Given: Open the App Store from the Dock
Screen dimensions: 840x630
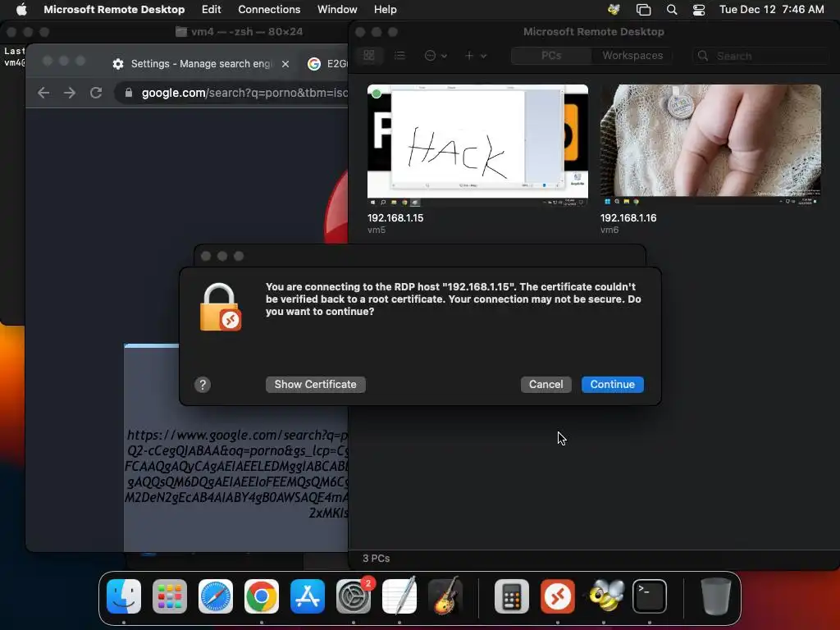Looking at the screenshot, I should (x=308, y=596).
